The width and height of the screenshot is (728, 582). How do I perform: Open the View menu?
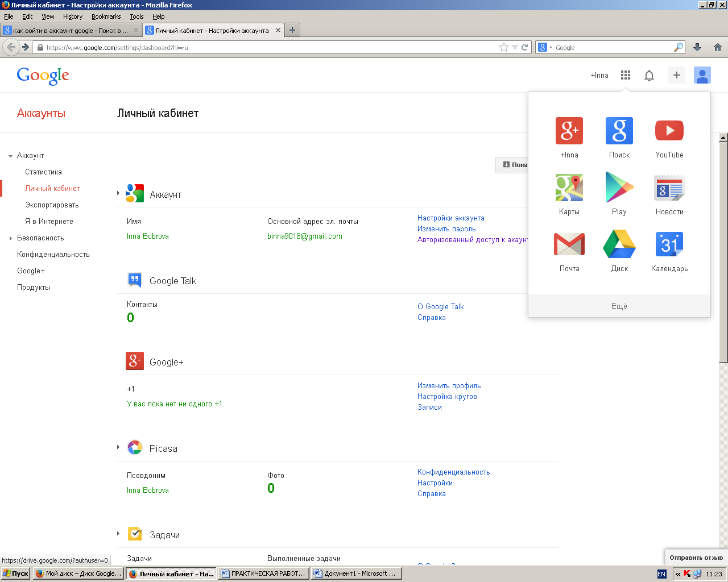[48, 16]
